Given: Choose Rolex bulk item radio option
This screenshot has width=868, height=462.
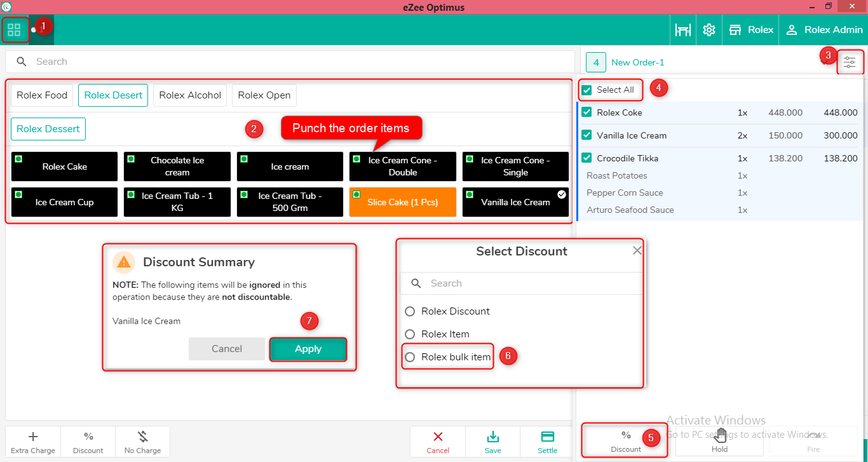Looking at the screenshot, I should coord(410,357).
